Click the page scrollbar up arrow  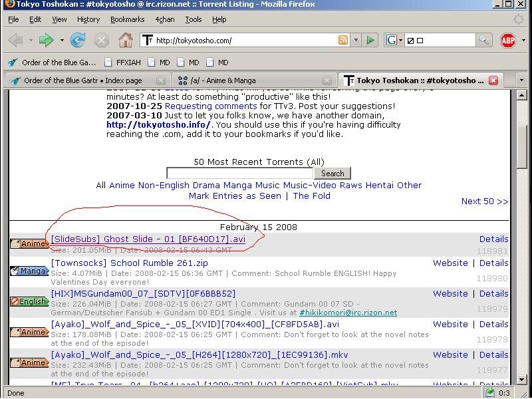[x=522, y=95]
